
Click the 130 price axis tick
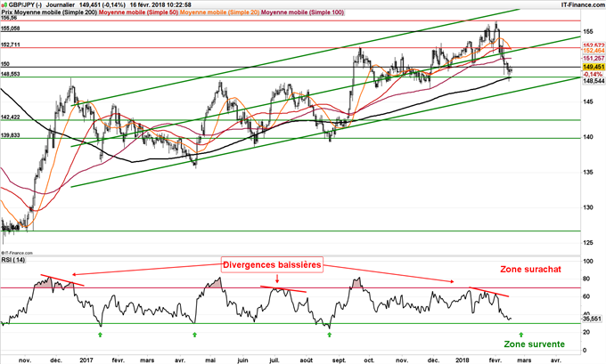588,207
